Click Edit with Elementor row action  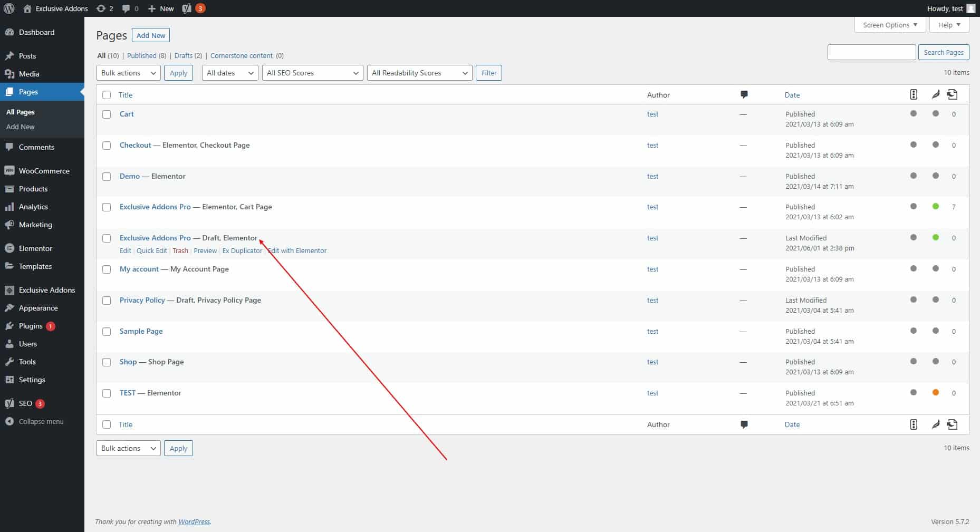coord(297,250)
